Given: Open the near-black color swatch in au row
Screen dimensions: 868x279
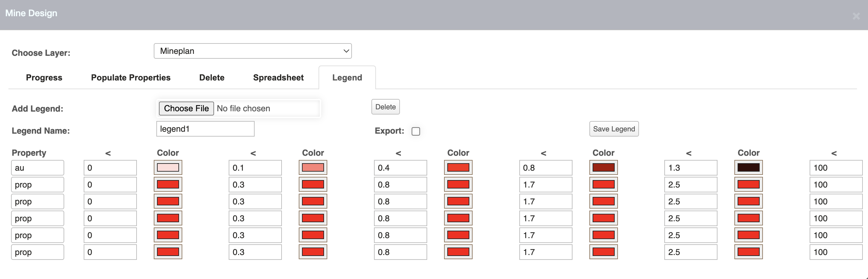Looking at the screenshot, I should coord(748,167).
